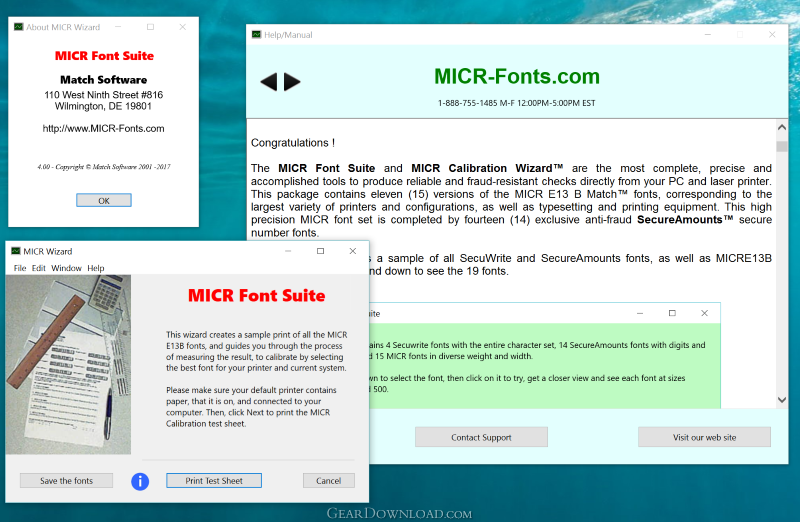Go forward with the right arrow in Help/Manual
This screenshot has height=522, width=800.
click(x=292, y=82)
